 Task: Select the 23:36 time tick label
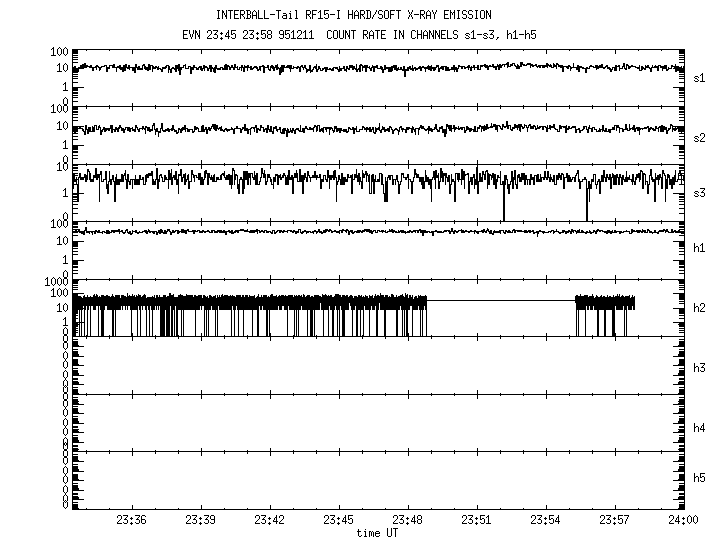pyautogui.click(x=132, y=520)
